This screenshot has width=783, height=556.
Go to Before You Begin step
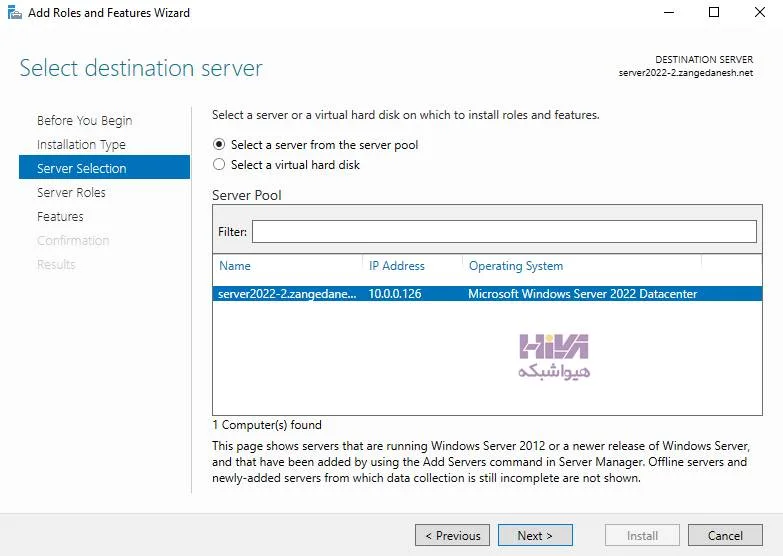84,120
